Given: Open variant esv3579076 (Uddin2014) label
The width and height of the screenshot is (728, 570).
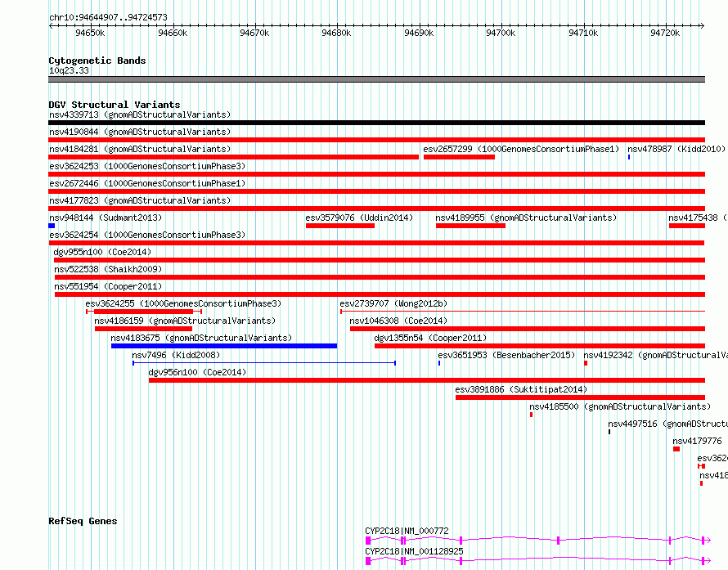Looking at the screenshot, I should click(x=359, y=218).
